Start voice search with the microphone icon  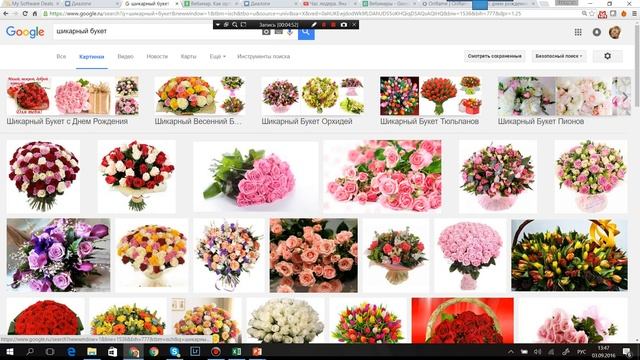[289, 32]
